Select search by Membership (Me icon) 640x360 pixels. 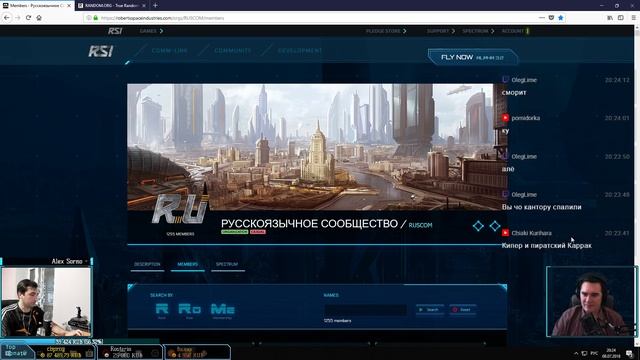(x=222, y=310)
